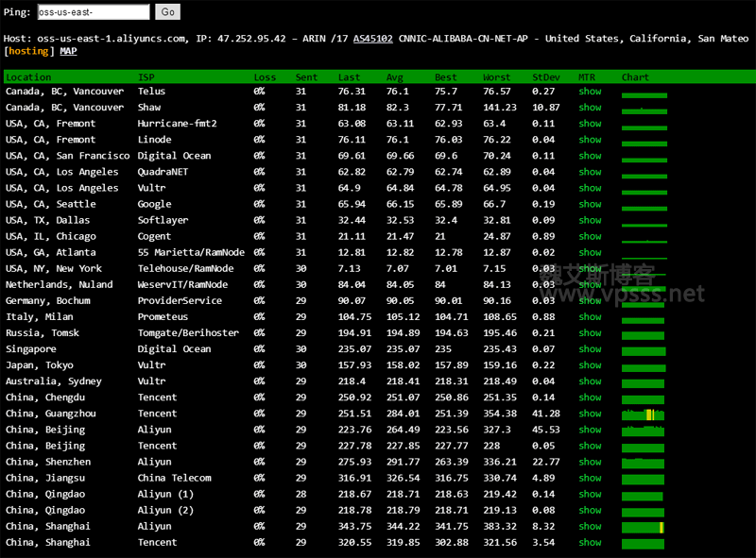Click the Ping hostname input field
This screenshot has height=558, width=756.
93,12
